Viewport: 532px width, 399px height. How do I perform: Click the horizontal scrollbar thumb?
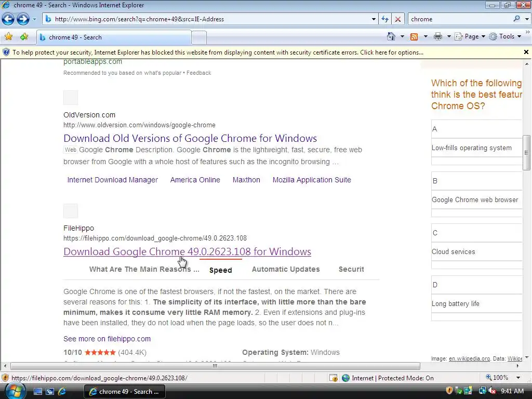point(215,366)
